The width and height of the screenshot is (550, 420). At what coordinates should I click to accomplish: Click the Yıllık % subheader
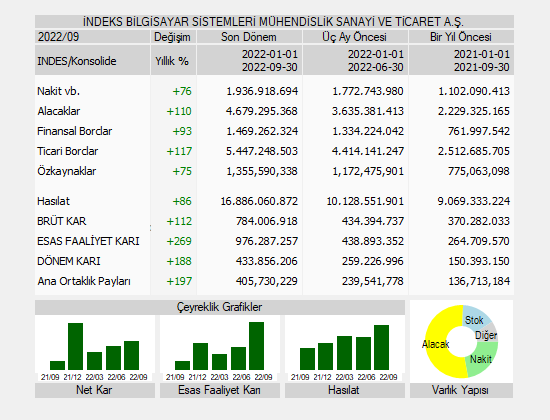point(172,61)
